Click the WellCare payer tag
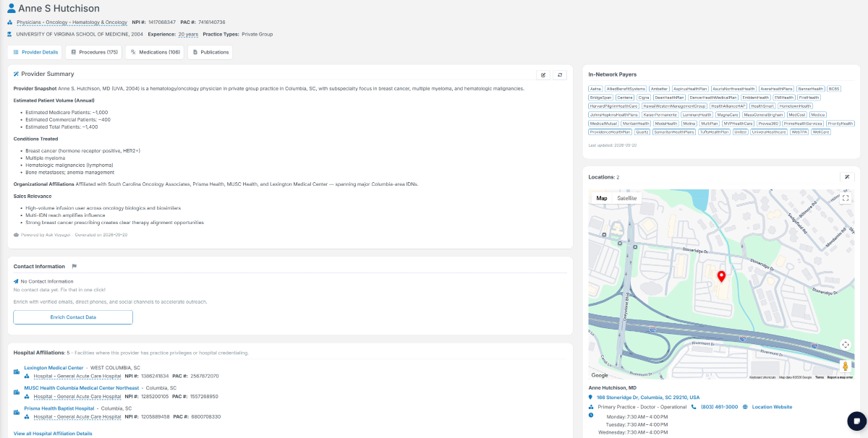This screenshot has width=868, height=438. 821,132
